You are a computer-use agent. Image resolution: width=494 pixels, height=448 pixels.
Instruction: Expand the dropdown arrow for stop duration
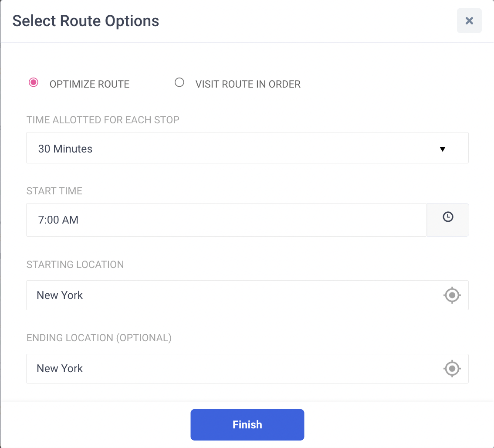pos(442,149)
